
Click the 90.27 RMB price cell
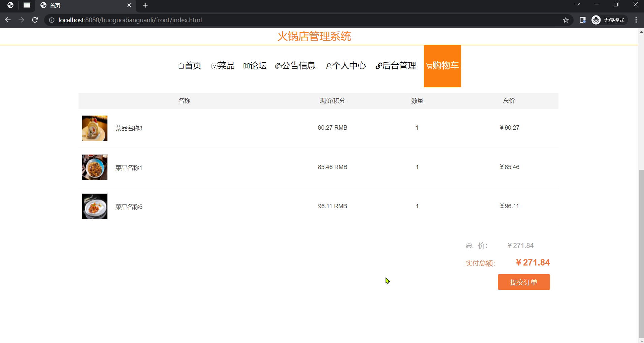(332, 128)
